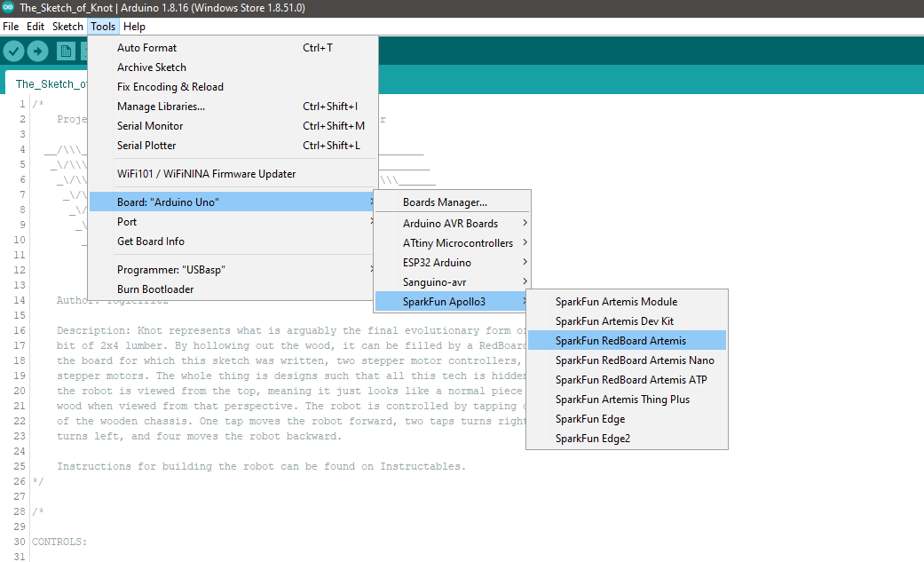Screen dimensions: 924x562
Task: Click line beginning "Instructions for building the robot"
Action: [261, 466]
